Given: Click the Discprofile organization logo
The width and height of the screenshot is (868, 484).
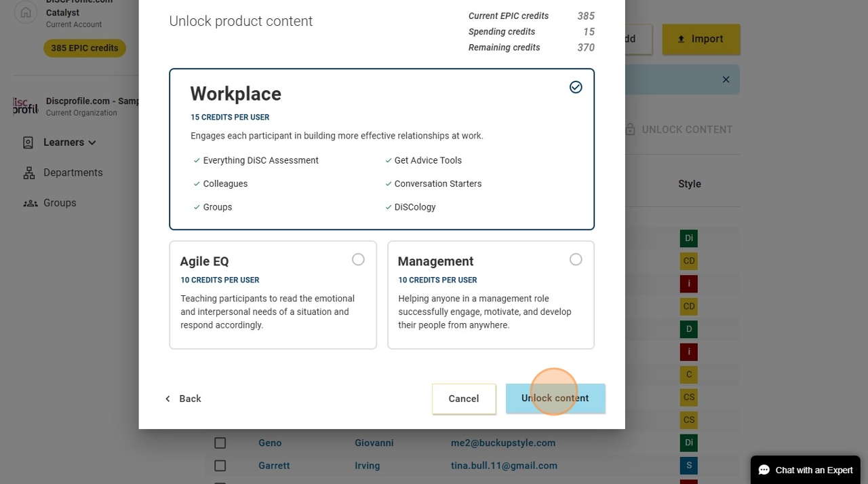Looking at the screenshot, I should [x=25, y=106].
